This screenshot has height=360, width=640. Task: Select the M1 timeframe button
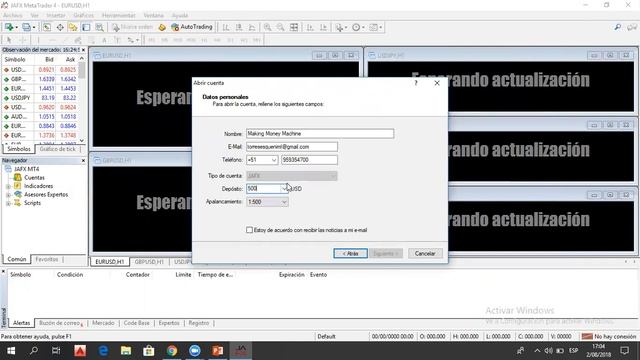click(151, 40)
